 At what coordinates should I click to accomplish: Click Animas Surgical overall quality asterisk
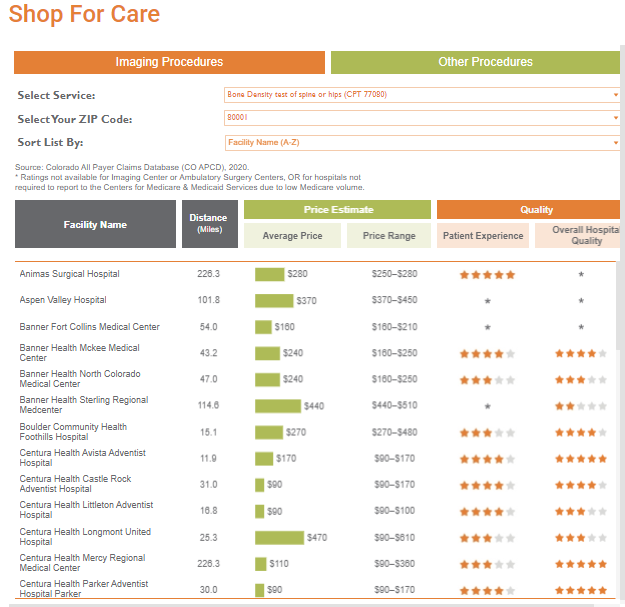point(581,274)
